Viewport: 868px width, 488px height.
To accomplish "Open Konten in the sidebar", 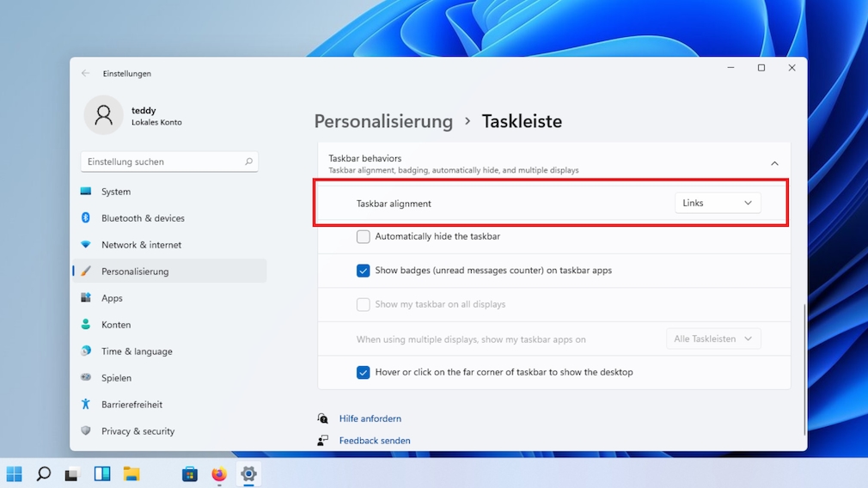I will pos(169,324).
